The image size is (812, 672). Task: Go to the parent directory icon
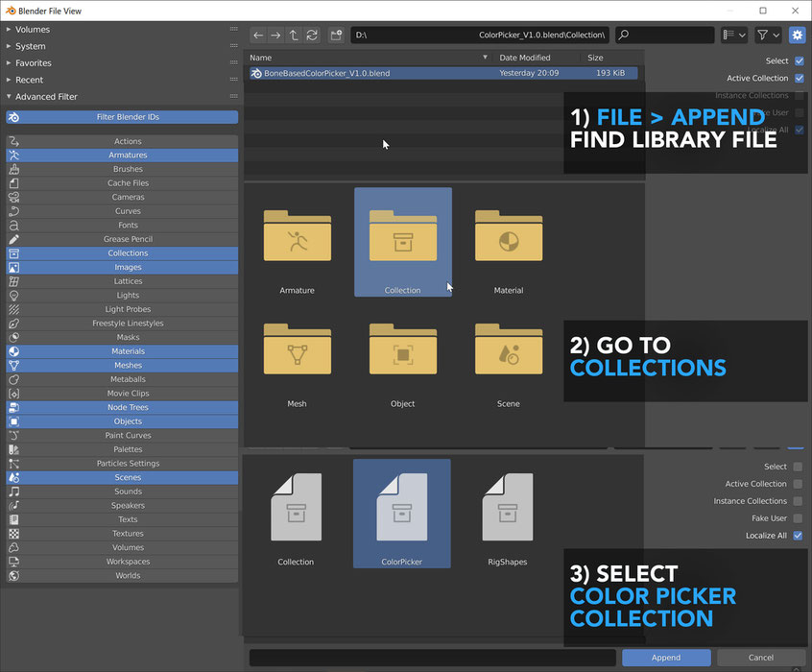(x=294, y=36)
